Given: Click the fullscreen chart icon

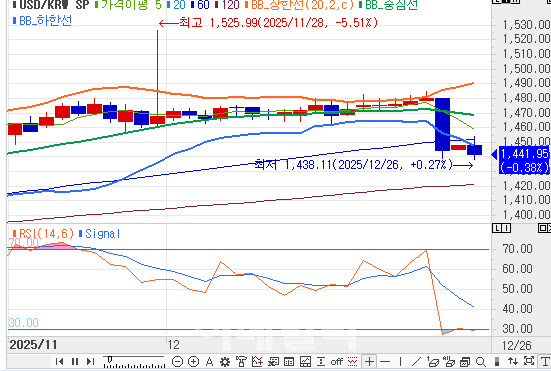Looking at the screenshot, I should (529, 361).
